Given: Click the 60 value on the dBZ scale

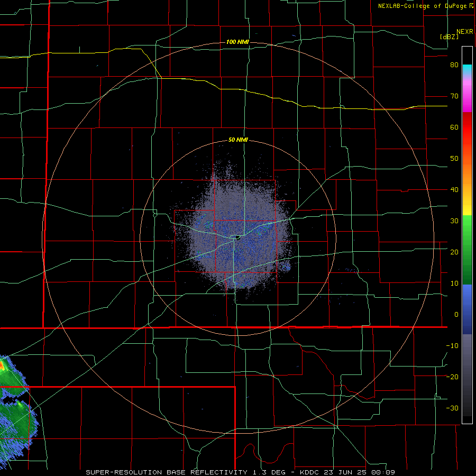Looking at the screenshot, I should tap(454, 127).
